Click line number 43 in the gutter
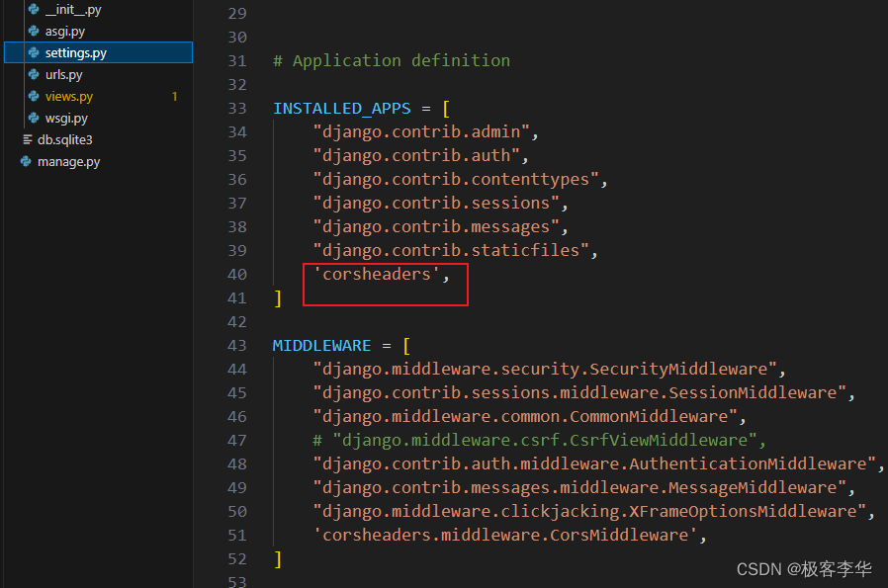The width and height of the screenshot is (888, 588). point(237,345)
